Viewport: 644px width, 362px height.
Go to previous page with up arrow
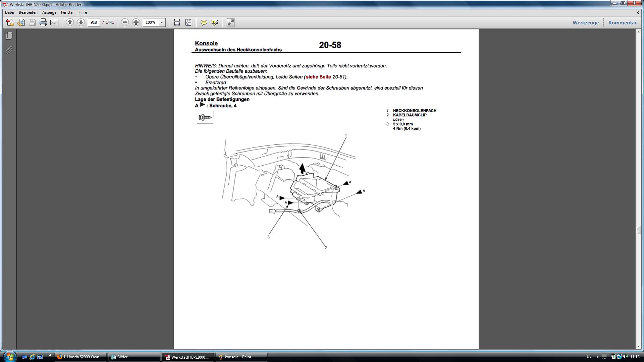[x=70, y=22]
